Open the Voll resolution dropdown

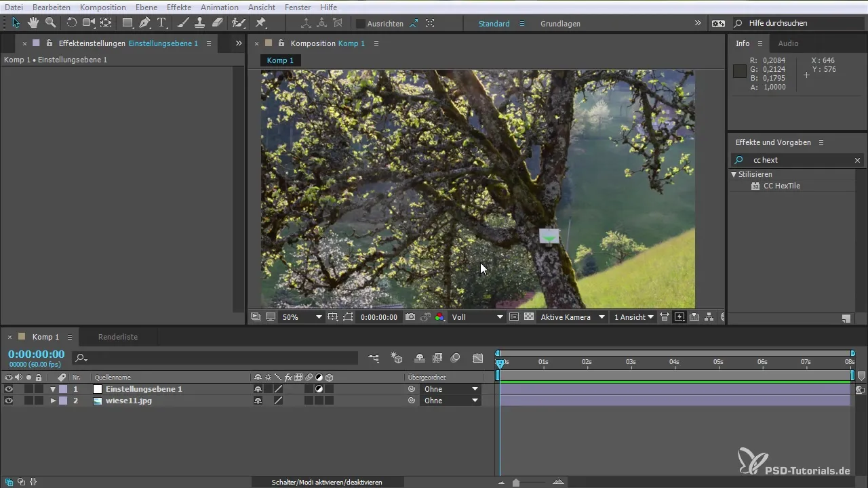477,317
